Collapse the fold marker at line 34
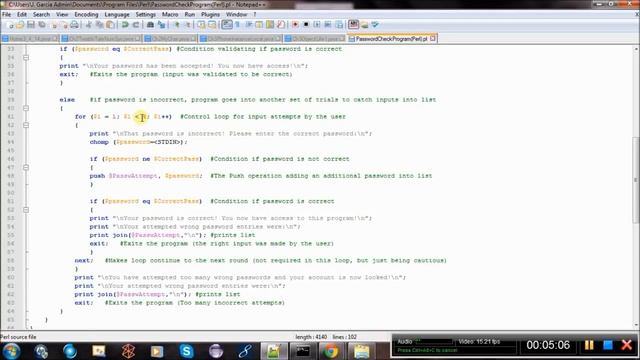Image resolution: width=640 pixels, height=360 pixels. (x=26, y=58)
